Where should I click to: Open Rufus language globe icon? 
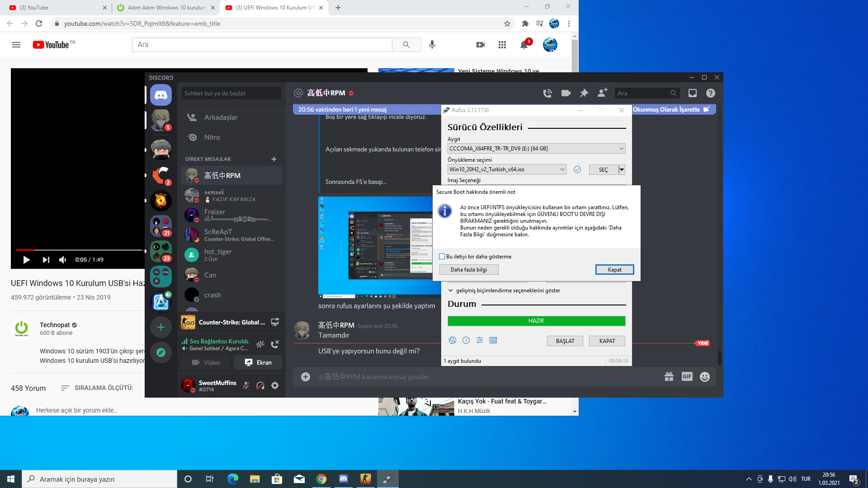[453, 340]
